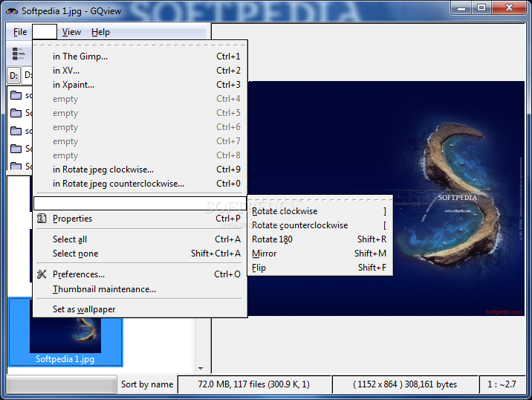Click the path input field next to D:
The height and width of the screenshot is (400, 532).
pyautogui.click(x=27, y=75)
